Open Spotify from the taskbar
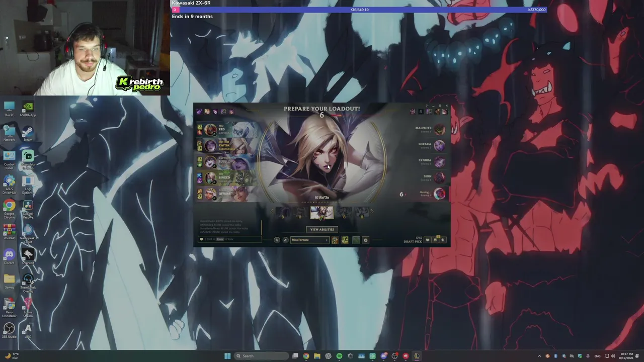 (339, 356)
